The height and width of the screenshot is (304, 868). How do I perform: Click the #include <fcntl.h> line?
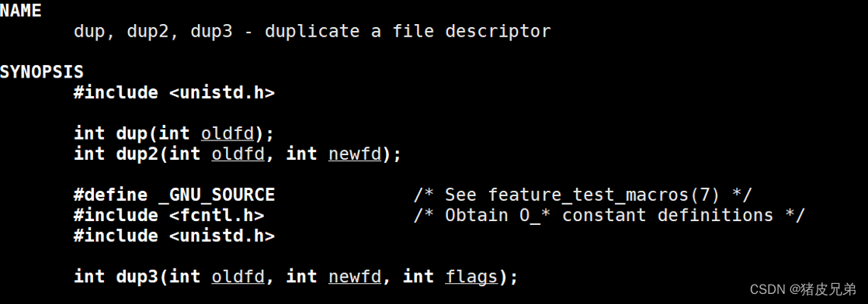pyautogui.click(x=168, y=215)
